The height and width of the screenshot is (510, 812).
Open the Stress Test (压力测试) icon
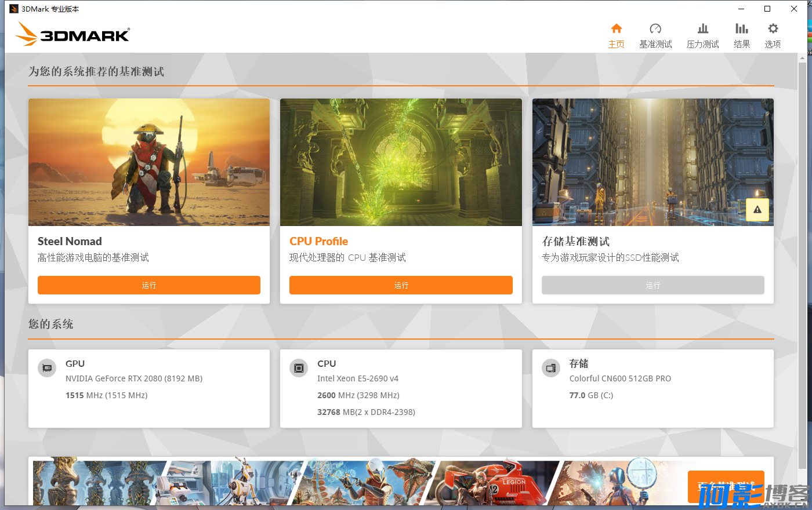(702, 28)
